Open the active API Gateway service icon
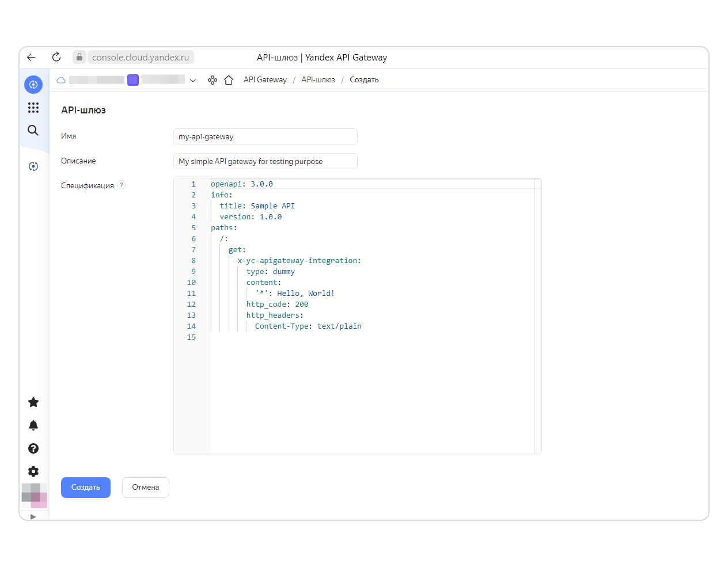This screenshot has width=728, height=567. pyautogui.click(x=33, y=85)
